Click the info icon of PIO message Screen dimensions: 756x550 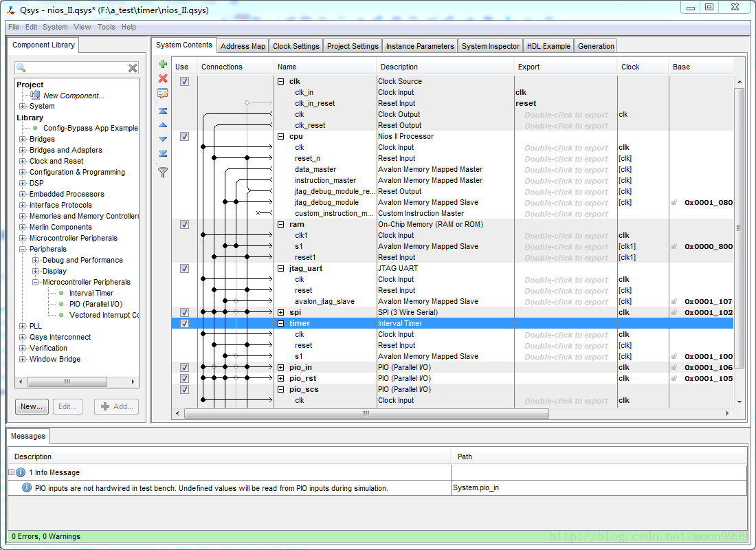tap(27, 488)
